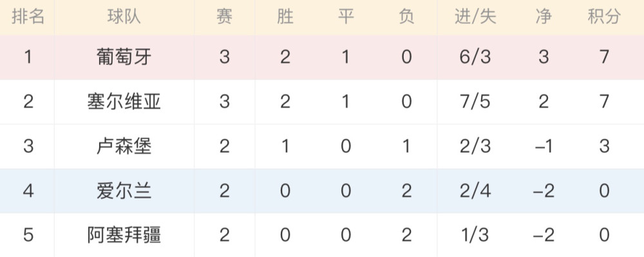Click the 排名 column header
This screenshot has width=644, height=257.
28,17
